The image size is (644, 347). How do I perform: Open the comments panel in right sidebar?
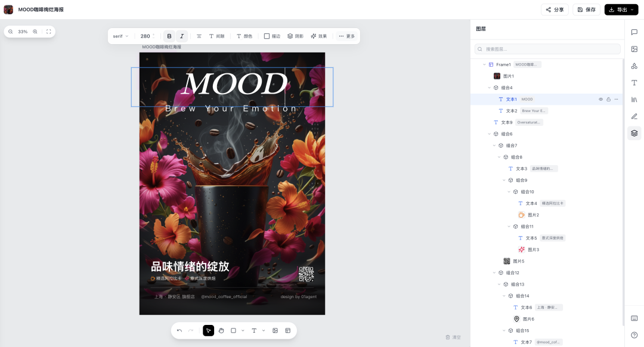[634, 32]
